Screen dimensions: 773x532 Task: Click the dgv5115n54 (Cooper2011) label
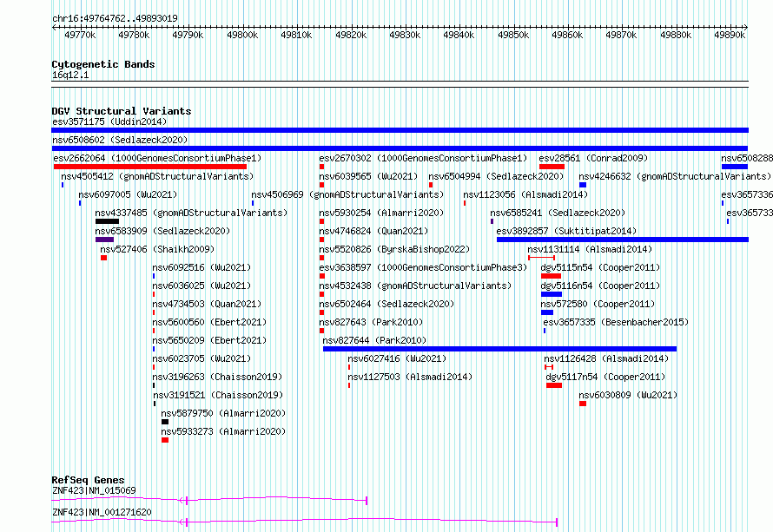(600, 267)
